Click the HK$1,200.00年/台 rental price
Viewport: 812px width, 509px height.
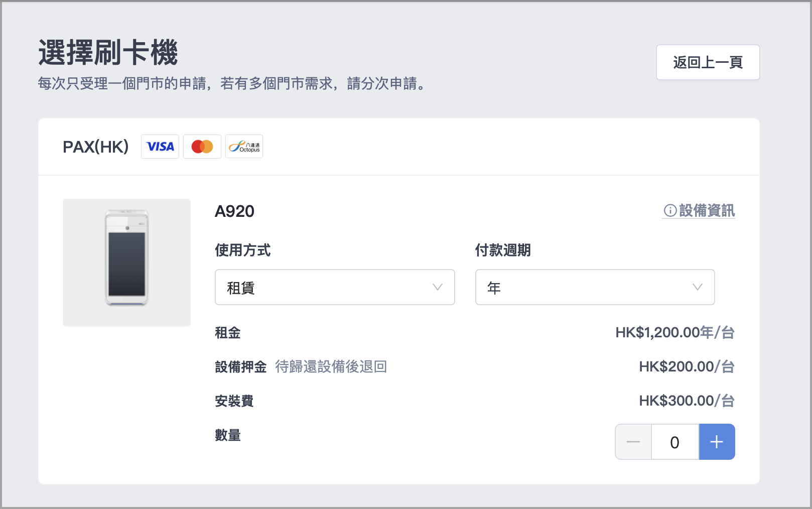(x=675, y=332)
